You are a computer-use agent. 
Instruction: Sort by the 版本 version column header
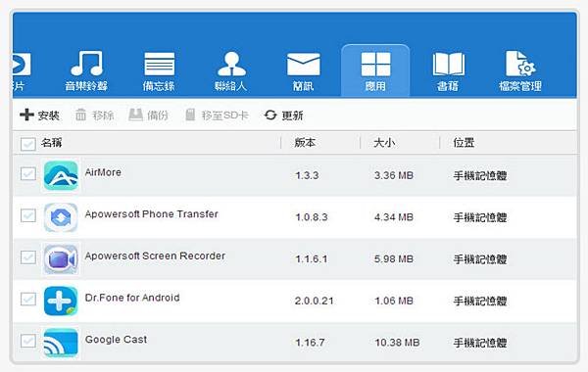tap(305, 142)
